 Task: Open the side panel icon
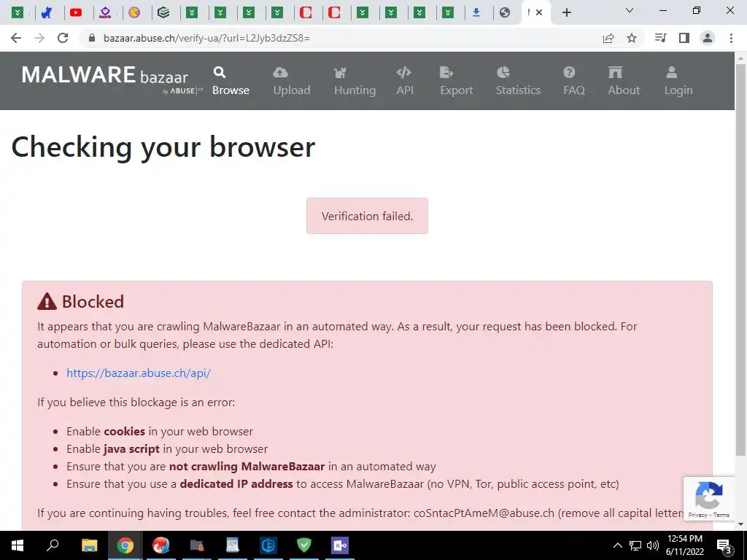point(684,38)
